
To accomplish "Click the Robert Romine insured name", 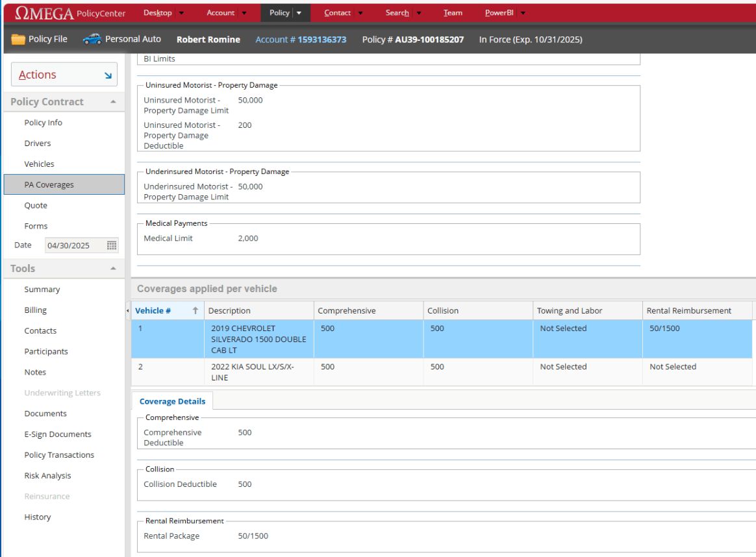I will coord(208,40).
